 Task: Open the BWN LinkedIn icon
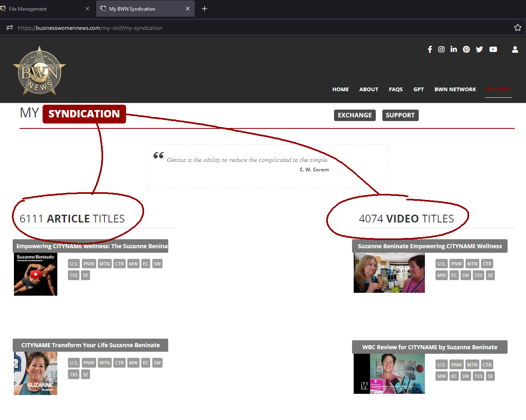tap(454, 49)
